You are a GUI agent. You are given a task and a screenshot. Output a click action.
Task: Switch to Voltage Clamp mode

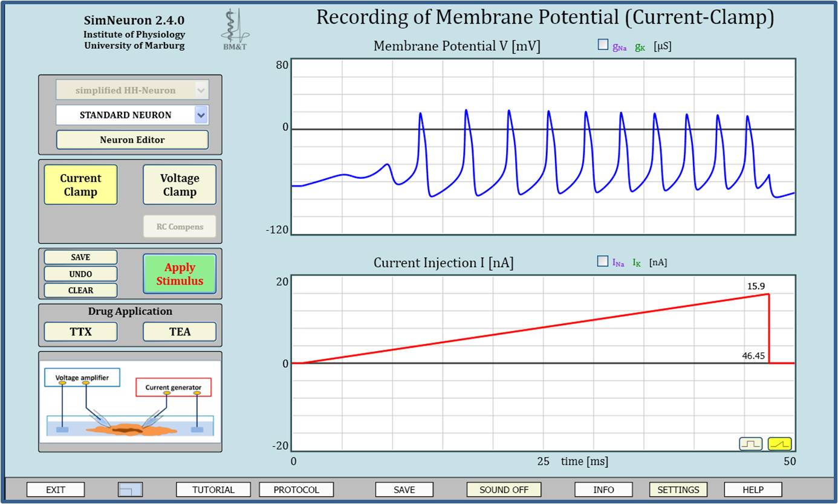coord(180,185)
